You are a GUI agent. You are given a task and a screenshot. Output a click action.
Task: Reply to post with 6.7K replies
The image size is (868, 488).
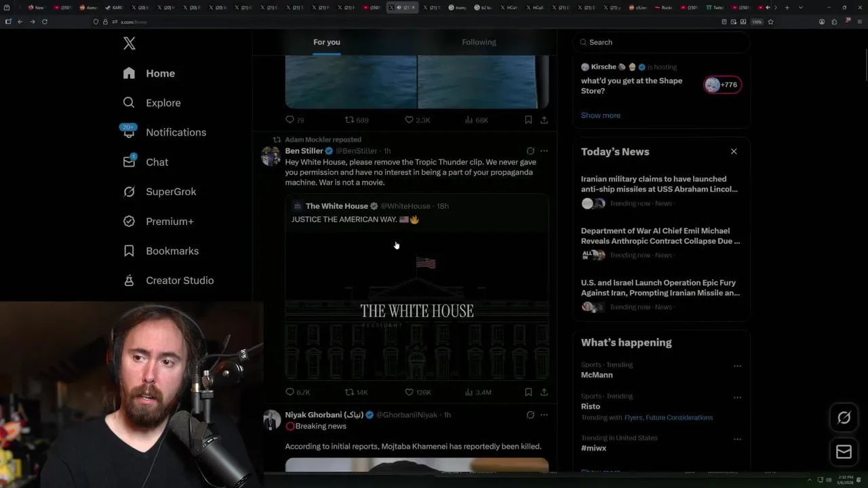click(290, 392)
